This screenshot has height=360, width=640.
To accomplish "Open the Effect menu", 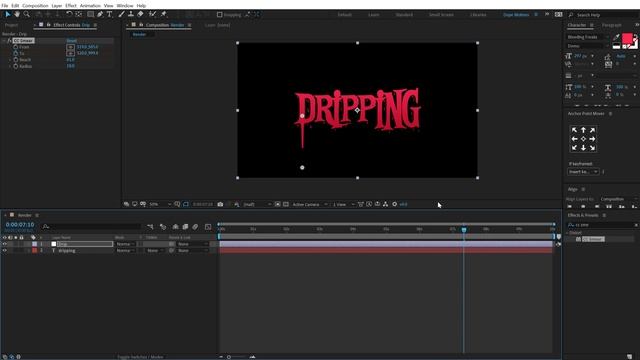I will coord(71,6).
